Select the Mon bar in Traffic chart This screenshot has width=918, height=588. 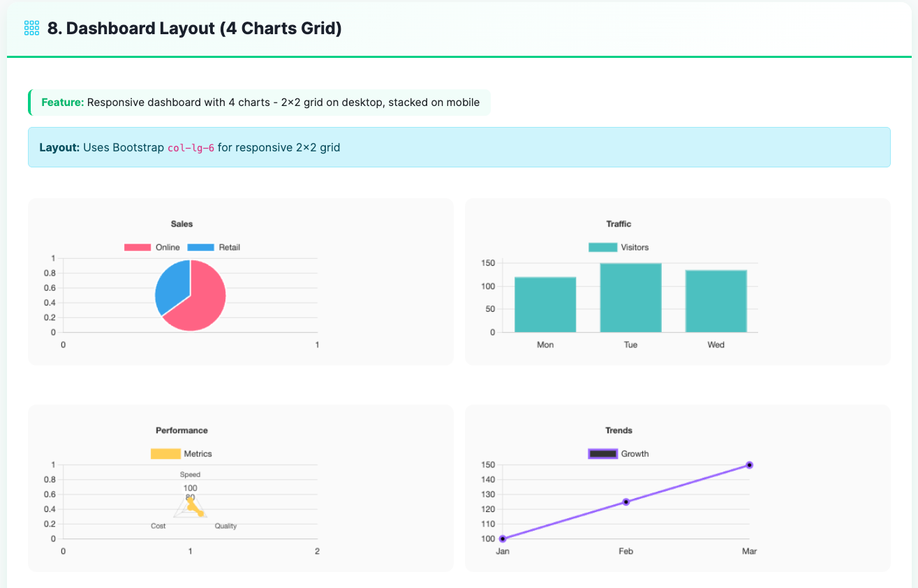545,305
